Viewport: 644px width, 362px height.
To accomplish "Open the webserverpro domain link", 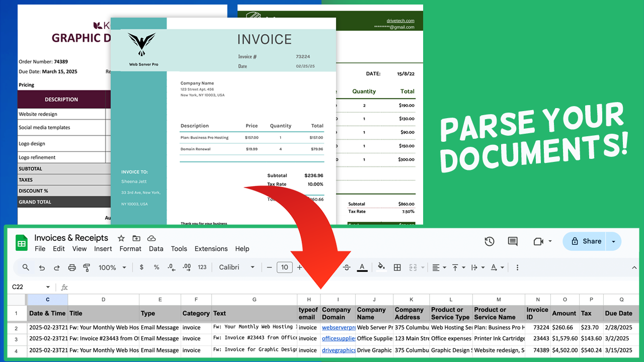I will pyautogui.click(x=338, y=327).
